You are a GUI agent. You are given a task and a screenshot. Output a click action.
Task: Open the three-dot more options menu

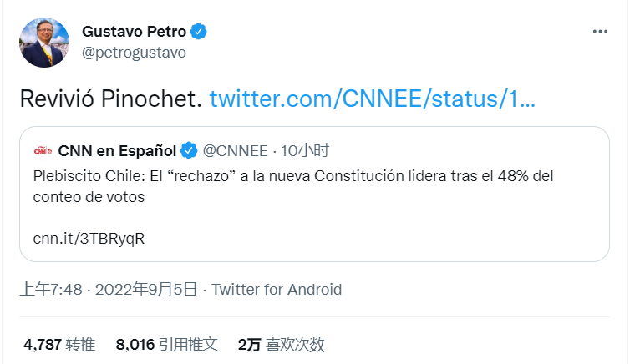pyautogui.click(x=601, y=32)
